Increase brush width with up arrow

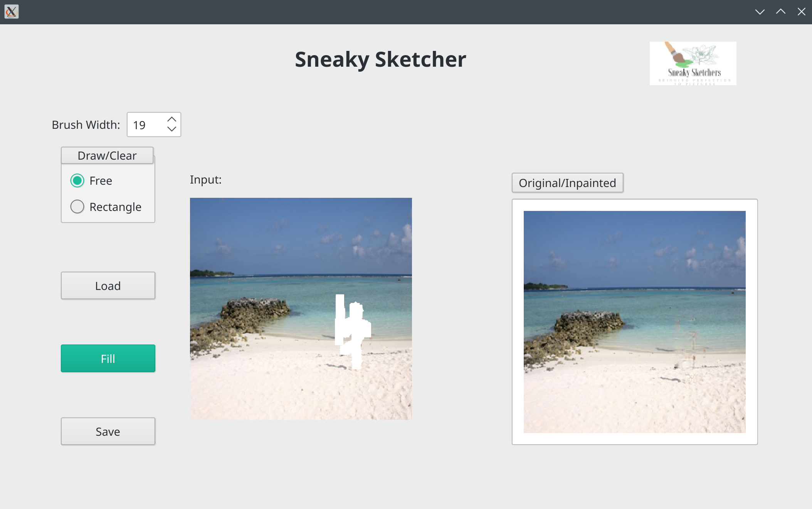172,119
